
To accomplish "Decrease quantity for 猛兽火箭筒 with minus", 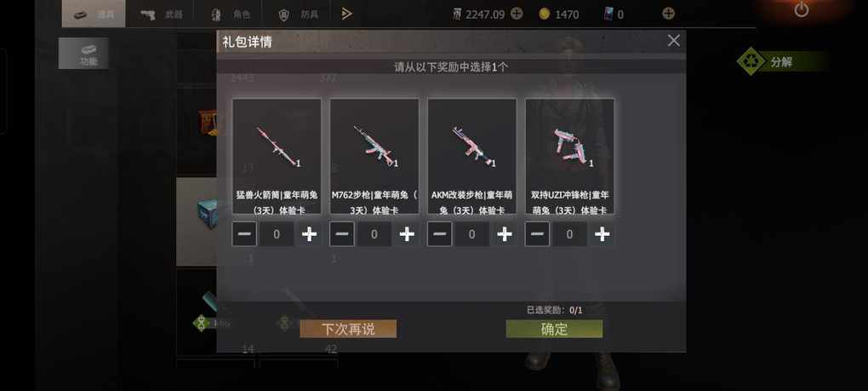I will click(x=244, y=234).
